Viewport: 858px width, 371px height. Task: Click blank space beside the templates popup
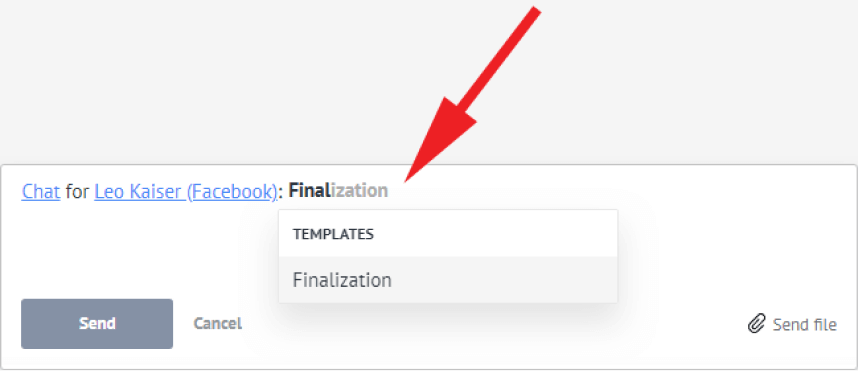pyautogui.click(x=733, y=252)
